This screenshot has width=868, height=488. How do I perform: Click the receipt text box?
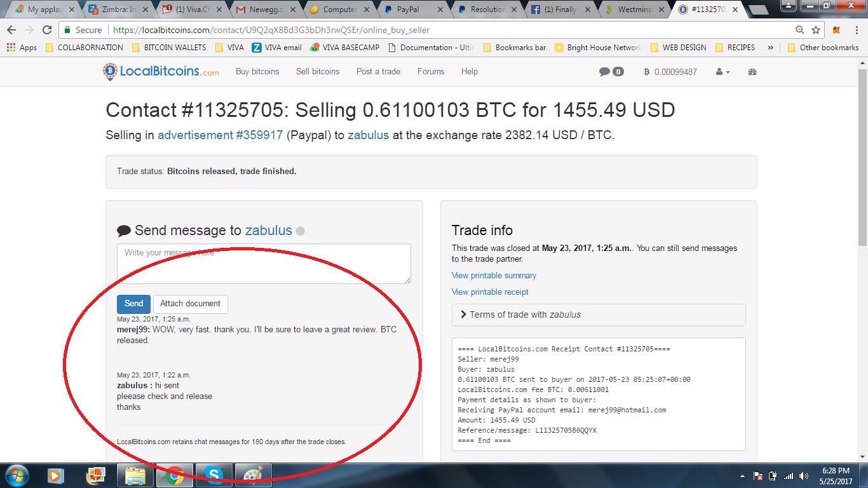(599, 394)
